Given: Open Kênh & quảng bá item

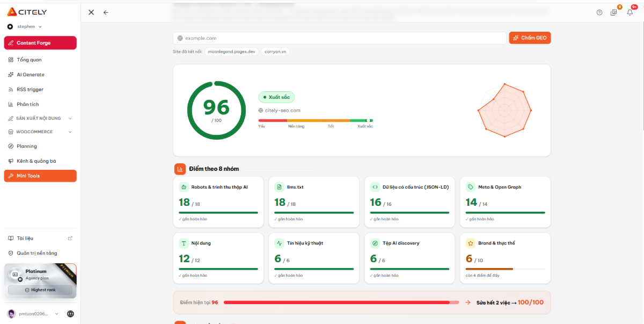Looking at the screenshot, I should click(40, 161).
